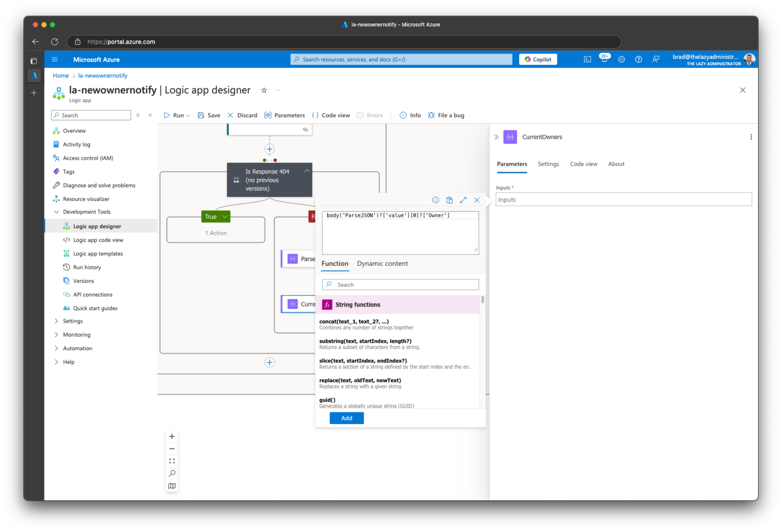Open Code view from the designer toolbar
The width and height of the screenshot is (782, 532).
click(331, 116)
